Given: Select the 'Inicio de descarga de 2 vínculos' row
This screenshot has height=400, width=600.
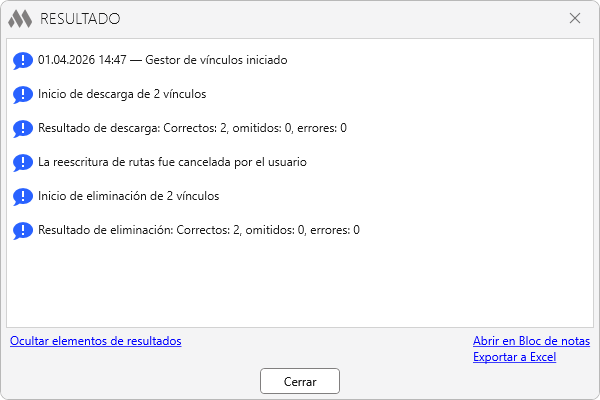Looking at the screenshot, I should (x=122, y=94).
